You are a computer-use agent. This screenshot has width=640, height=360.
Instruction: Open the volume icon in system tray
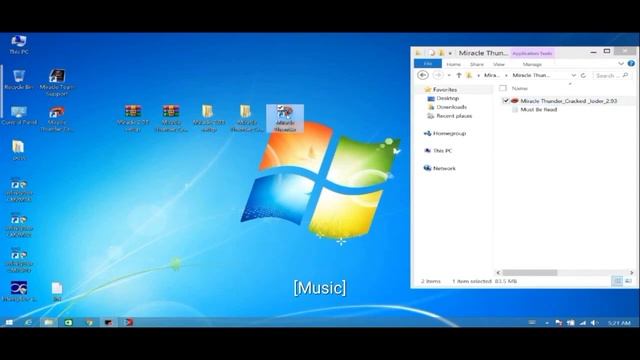click(594, 323)
